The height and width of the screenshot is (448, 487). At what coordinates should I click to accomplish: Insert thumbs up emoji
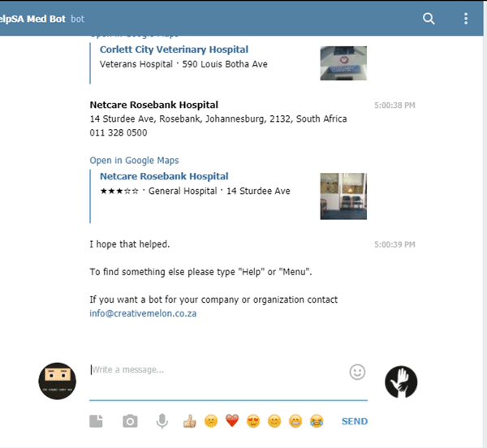click(189, 421)
